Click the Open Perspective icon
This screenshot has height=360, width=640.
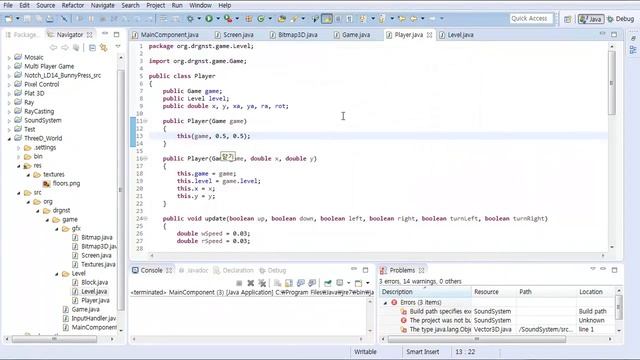[567, 19]
